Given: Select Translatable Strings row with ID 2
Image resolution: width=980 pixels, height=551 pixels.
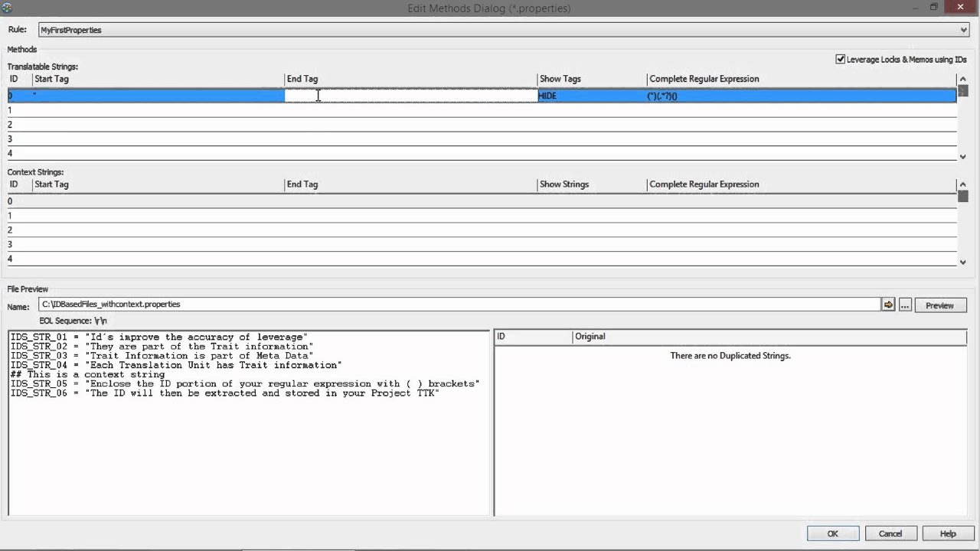Looking at the screenshot, I should [x=482, y=125].
